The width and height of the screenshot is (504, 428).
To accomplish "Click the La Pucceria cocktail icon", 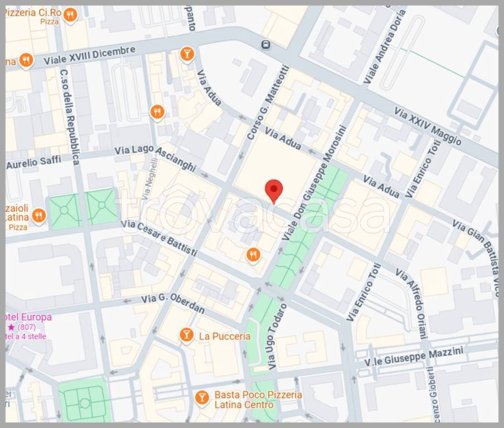I will pos(187,335).
